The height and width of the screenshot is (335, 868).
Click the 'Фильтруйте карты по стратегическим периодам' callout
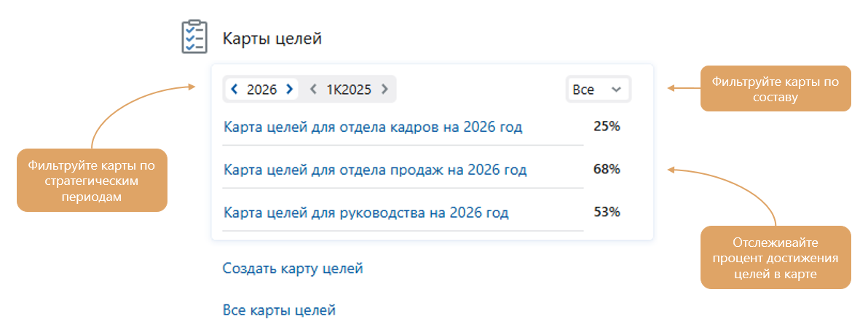coord(92,180)
